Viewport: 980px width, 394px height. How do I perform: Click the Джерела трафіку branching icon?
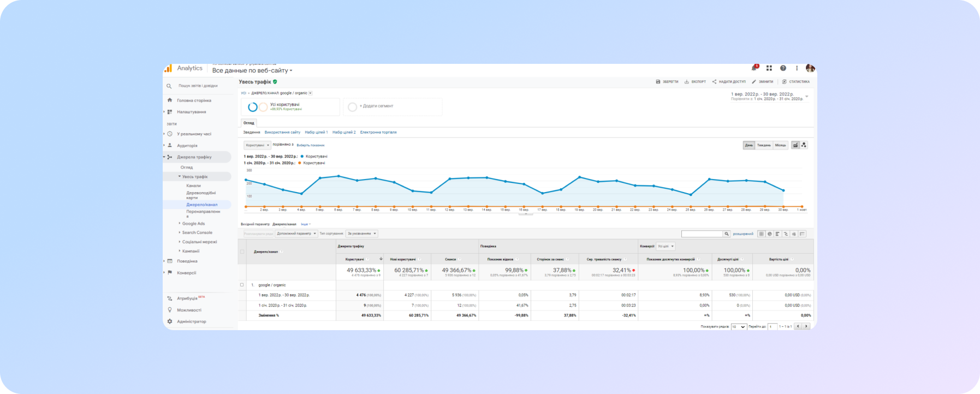(170, 157)
